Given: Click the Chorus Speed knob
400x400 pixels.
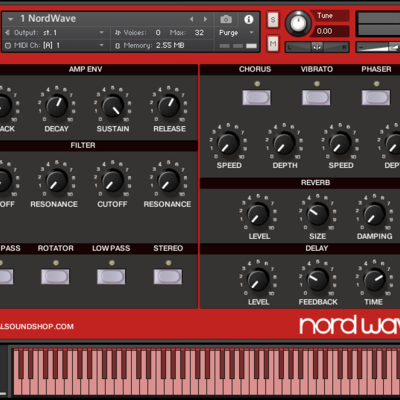Looking at the screenshot, I should 228,143.
